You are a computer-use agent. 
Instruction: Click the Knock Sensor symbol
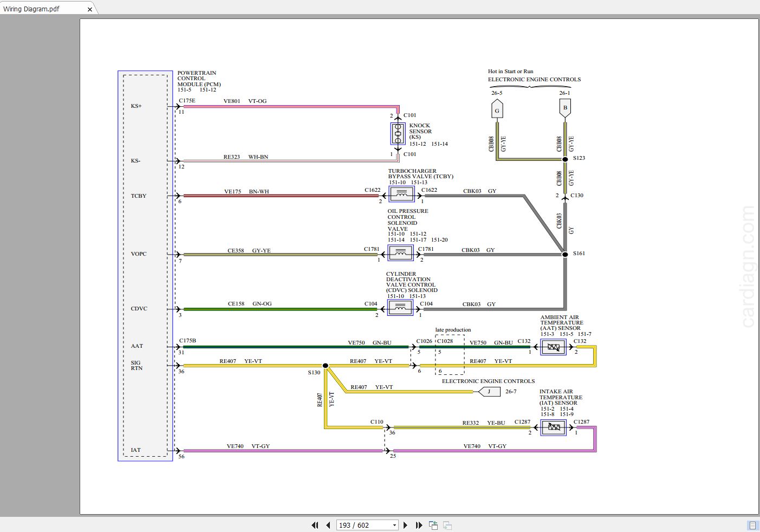(398, 133)
